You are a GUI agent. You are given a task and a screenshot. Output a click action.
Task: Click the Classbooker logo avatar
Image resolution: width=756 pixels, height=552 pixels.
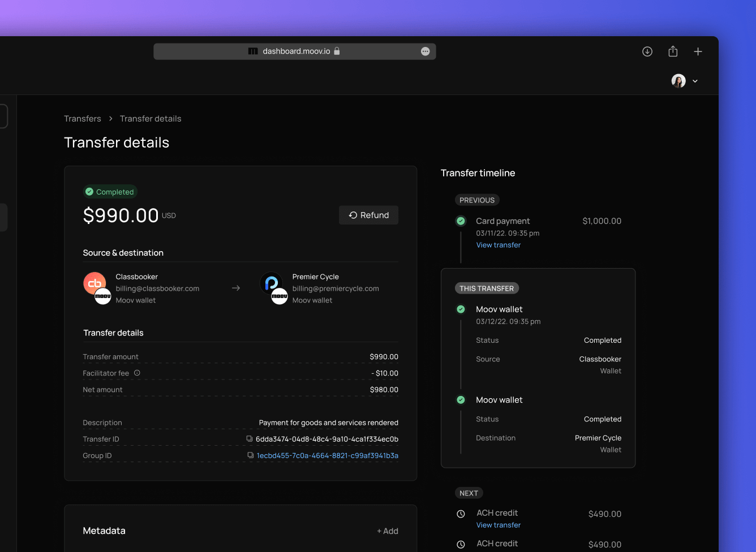pyautogui.click(x=95, y=283)
